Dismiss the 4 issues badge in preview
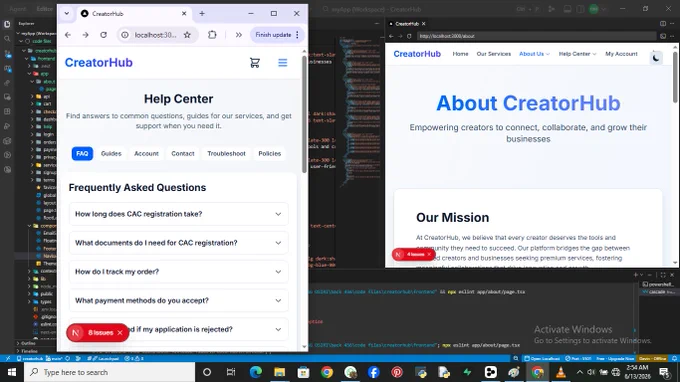Screen dimensions: 680x382 [429, 254]
